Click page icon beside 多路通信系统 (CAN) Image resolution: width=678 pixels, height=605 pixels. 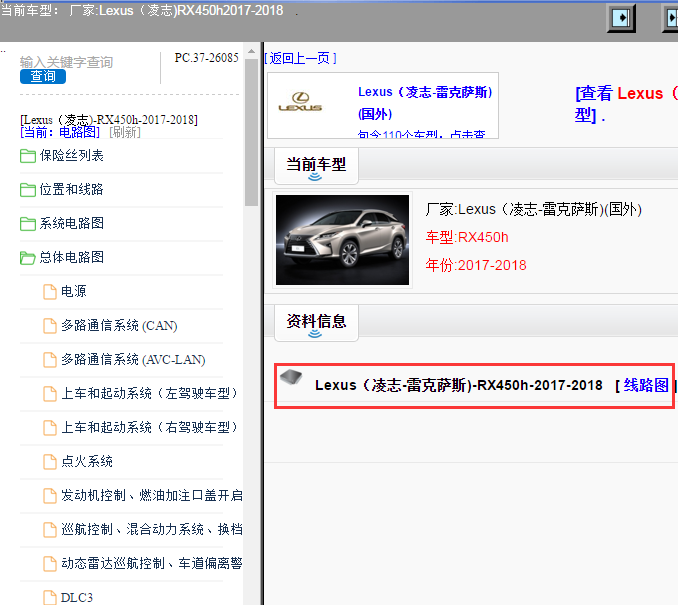[50, 326]
